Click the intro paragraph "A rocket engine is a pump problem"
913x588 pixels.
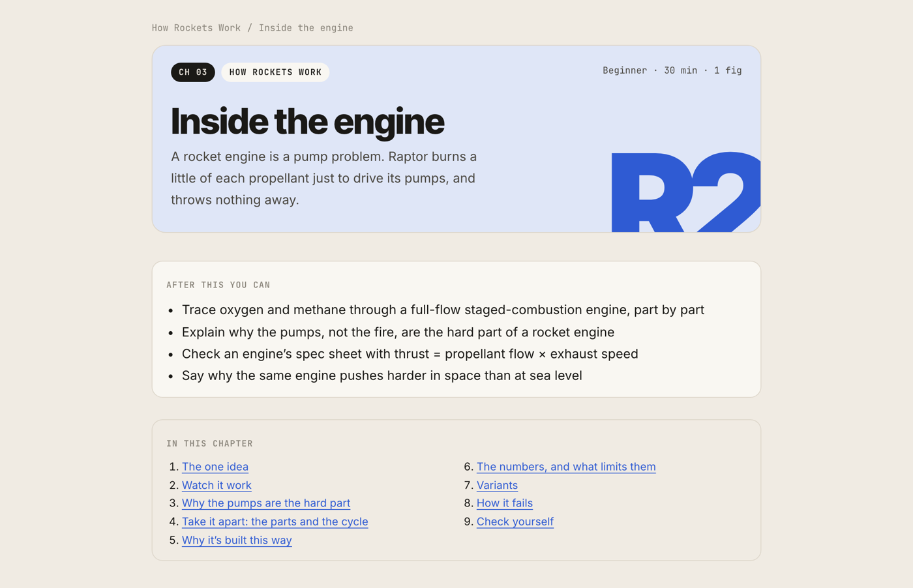click(x=324, y=178)
